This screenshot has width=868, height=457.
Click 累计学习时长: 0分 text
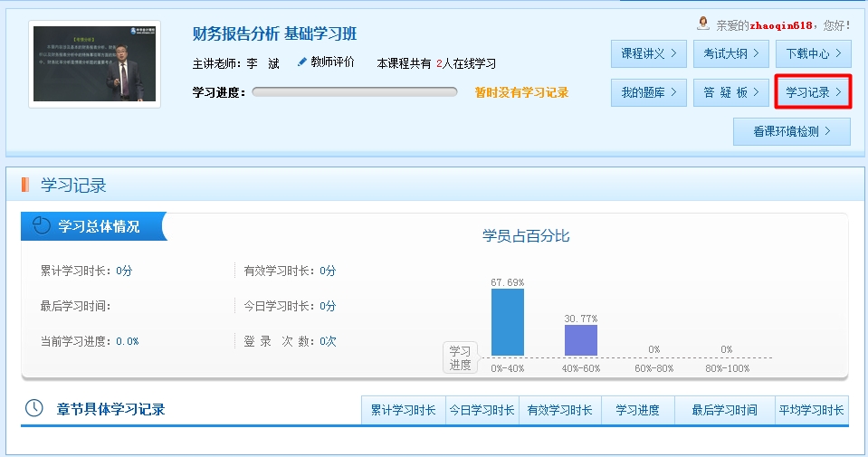[86, 271]
